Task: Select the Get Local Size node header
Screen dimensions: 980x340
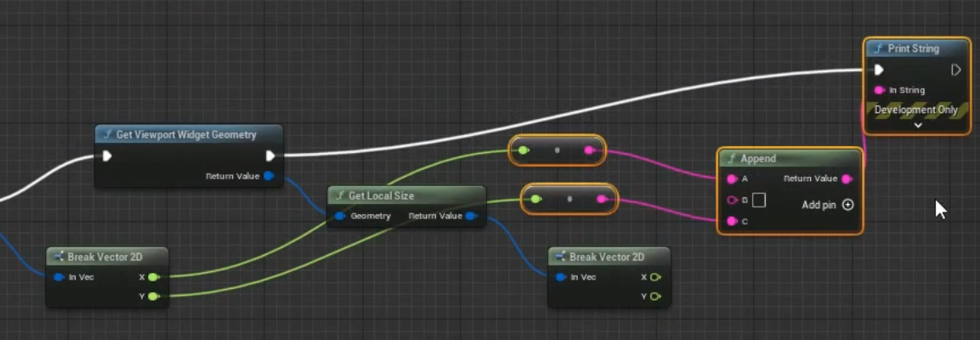Action: click(x=406, y=195)
